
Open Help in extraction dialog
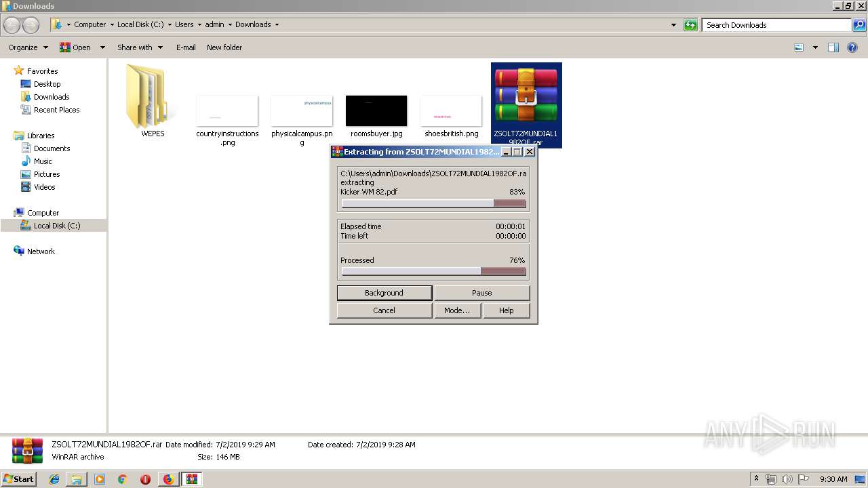(x=506, y=310)
